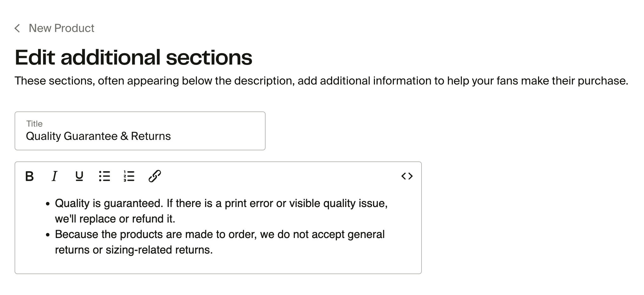Add a hyperlink with the link icon
This screenshot has width=644, height=295.
[155, 176]
